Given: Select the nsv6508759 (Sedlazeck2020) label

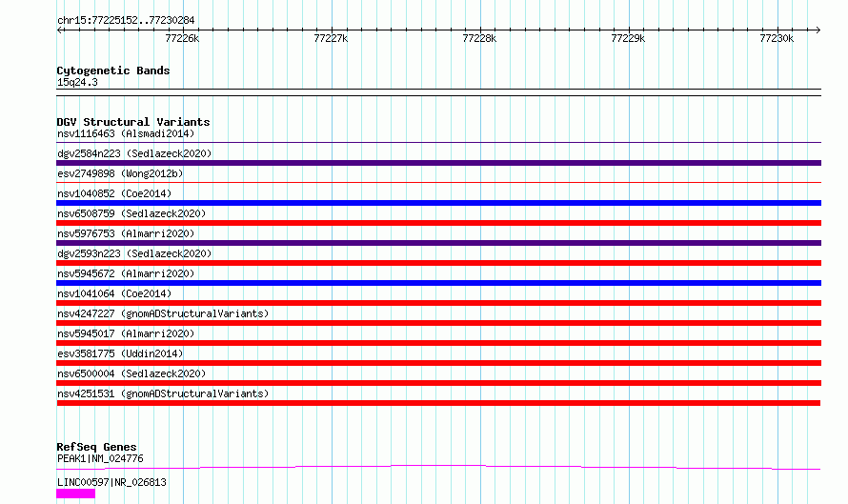Looking at the screenshot, I should tap(131, 213).
